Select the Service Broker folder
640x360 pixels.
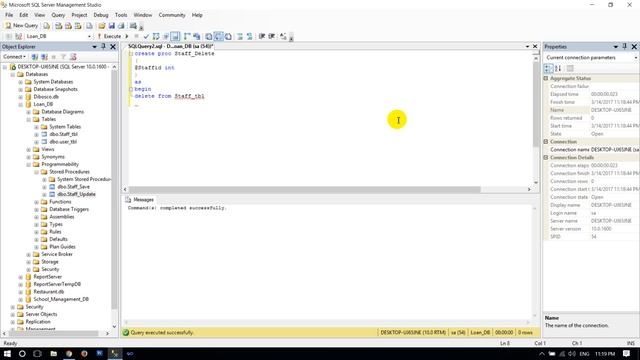57,254
